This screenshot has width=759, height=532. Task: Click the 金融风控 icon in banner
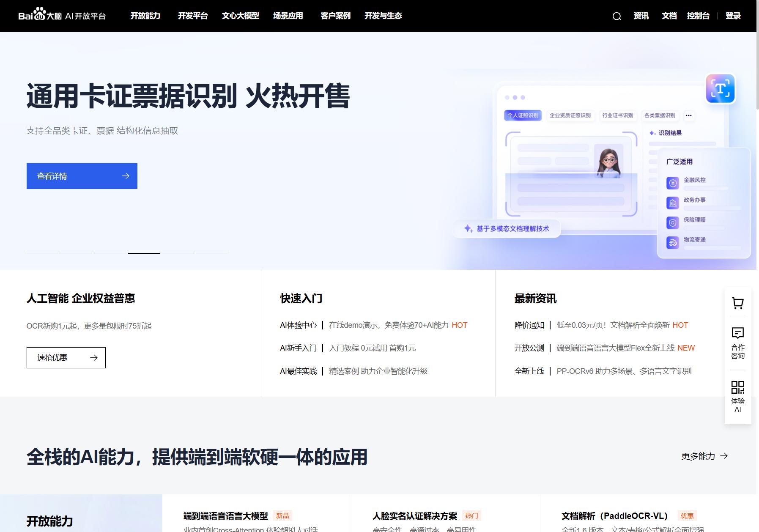tap(673, 183)
